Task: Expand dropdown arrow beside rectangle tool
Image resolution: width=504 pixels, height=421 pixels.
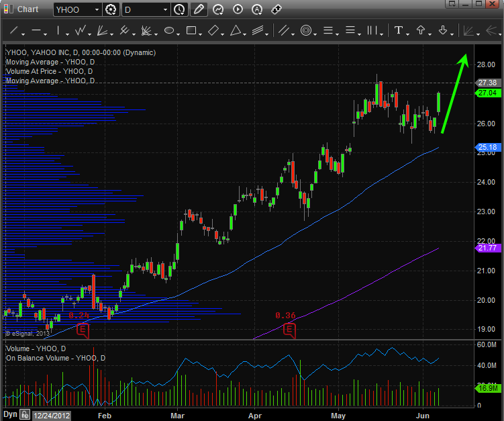Action: coord(200,34)
